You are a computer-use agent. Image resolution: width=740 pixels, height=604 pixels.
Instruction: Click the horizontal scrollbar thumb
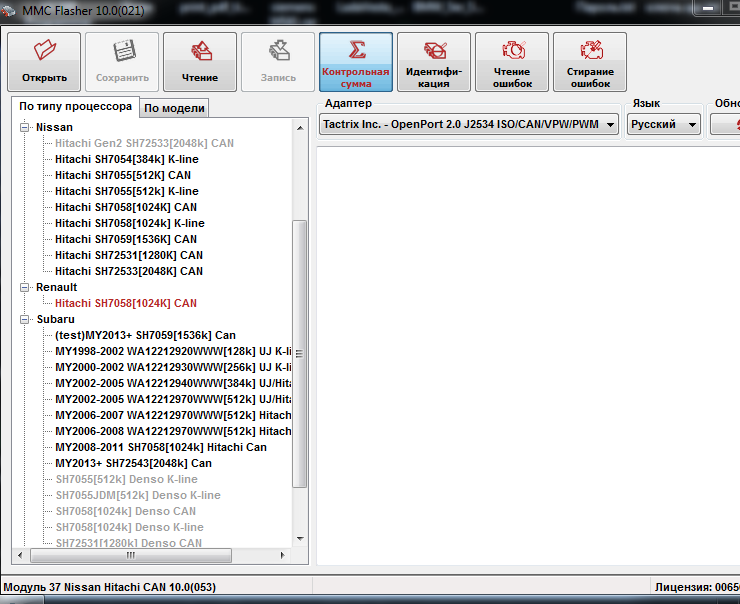point(131,555)
